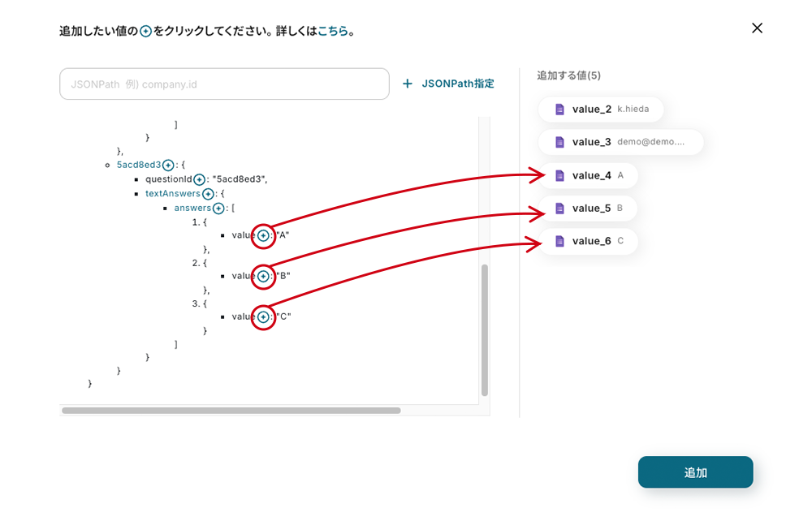Add the value "B" via its plus icon
This screenshot has width=812, height=512.
pos(263,277)
